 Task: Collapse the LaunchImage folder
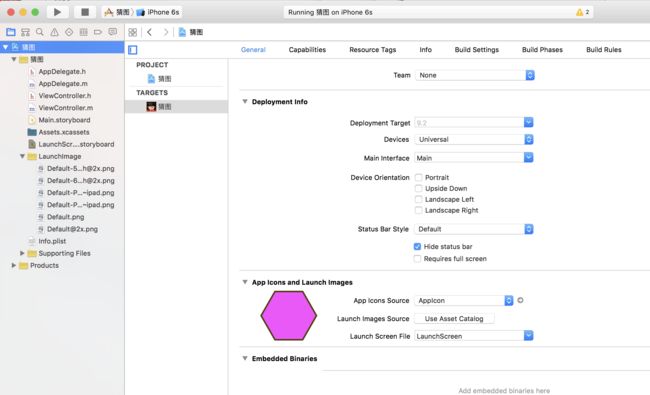(x=22, y=156)
